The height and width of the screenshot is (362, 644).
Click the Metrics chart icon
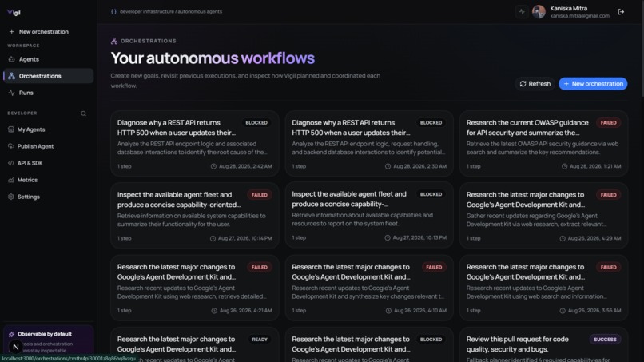(11, 180)
